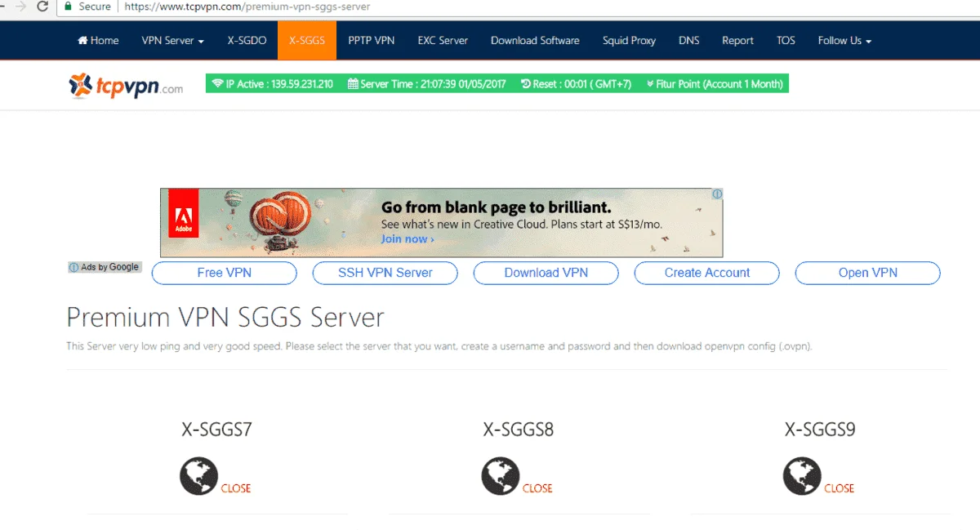Reload the page with the browser refresh icon
This screenshot has width=980, height=530.
point(42,7)
